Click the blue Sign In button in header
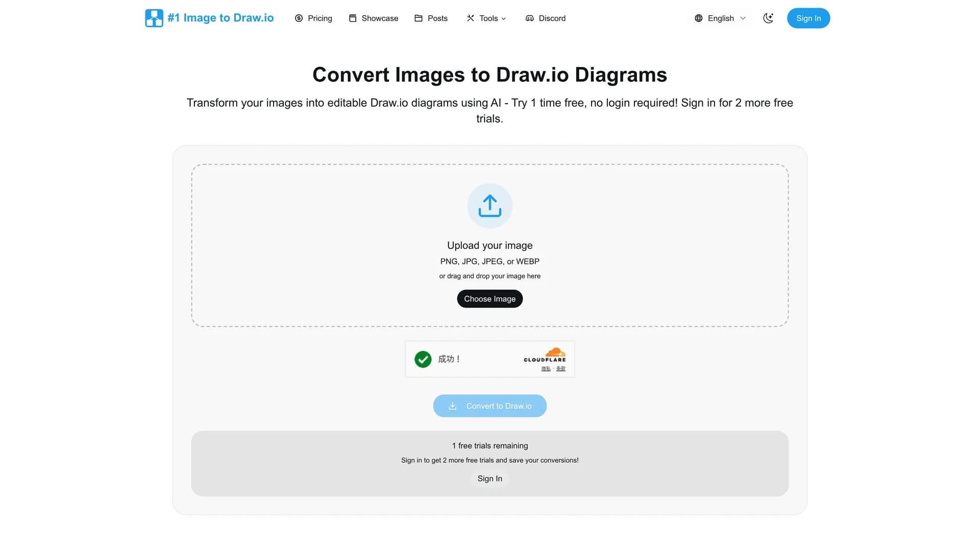The width and height of the screenshot is (980, 551). pyautogui.click(x=808, y=18)
